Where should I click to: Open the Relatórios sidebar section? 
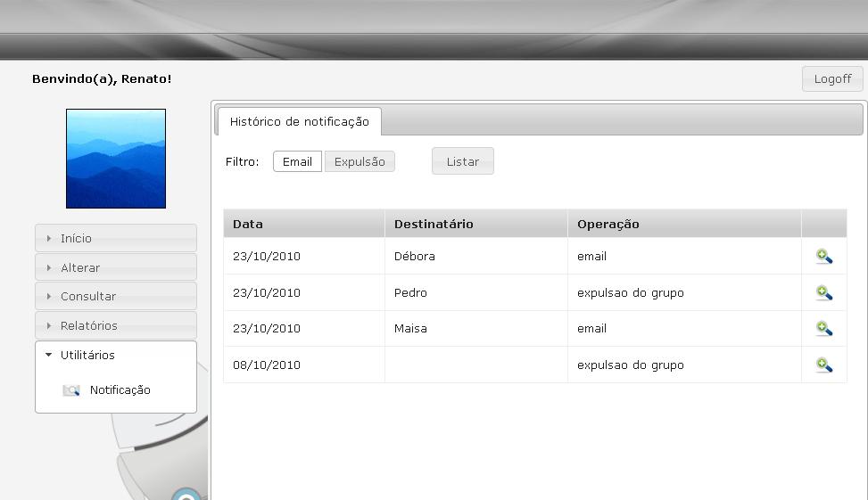pos(116,326)
